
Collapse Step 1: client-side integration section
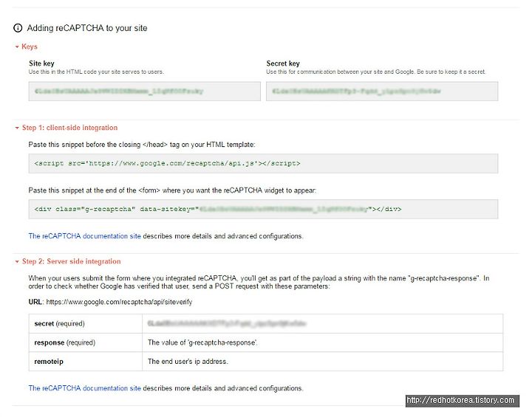tap(66, 128)
